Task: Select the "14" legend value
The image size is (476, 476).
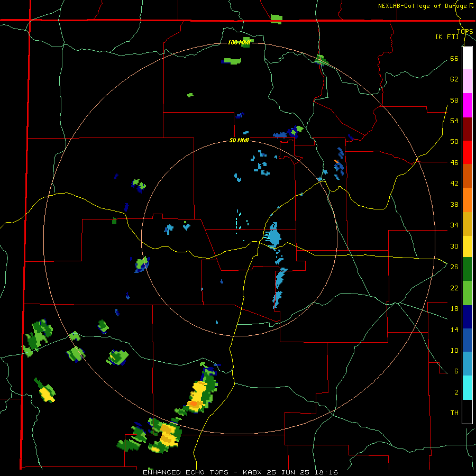Action: tap(454, 329)
